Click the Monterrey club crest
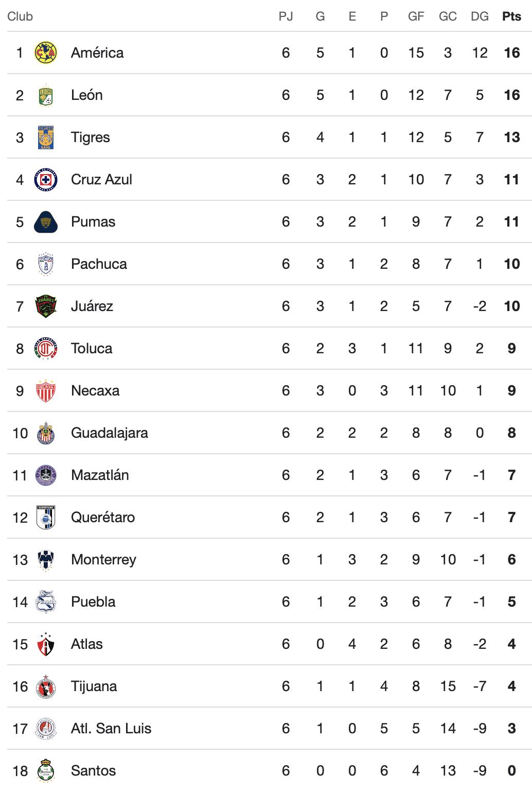Screen dimensions: 532x791 pos(45,560)
